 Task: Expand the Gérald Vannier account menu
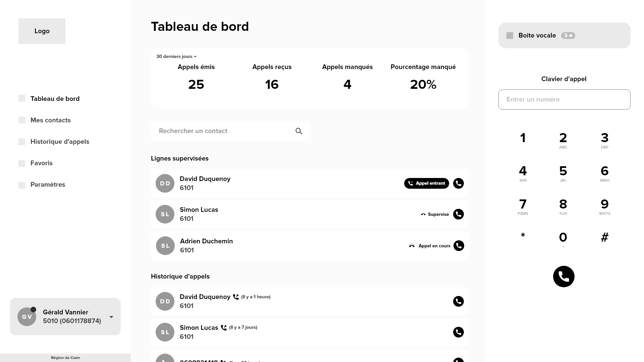coord(111,317)
